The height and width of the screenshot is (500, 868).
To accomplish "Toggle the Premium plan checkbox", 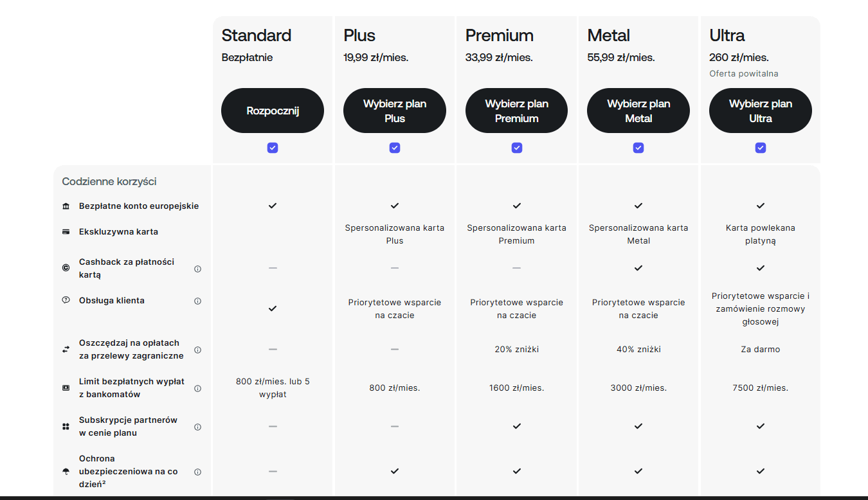I will [x=517, y=148].
